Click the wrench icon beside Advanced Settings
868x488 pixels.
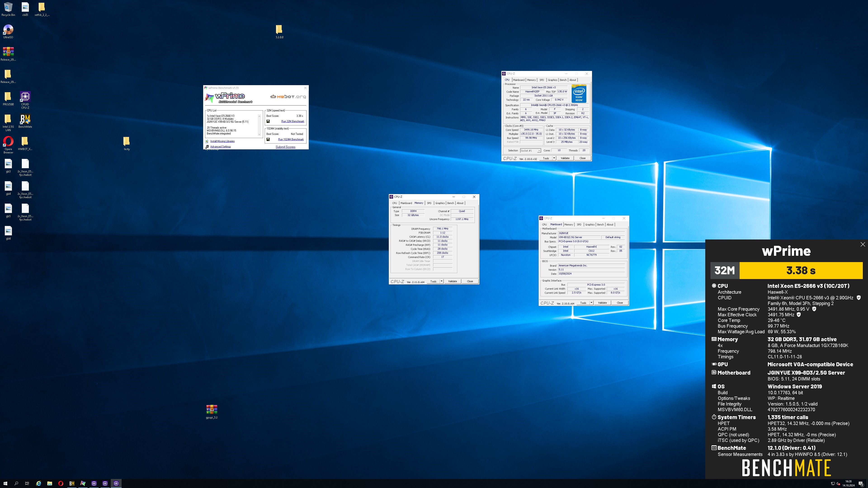[207, 146]
